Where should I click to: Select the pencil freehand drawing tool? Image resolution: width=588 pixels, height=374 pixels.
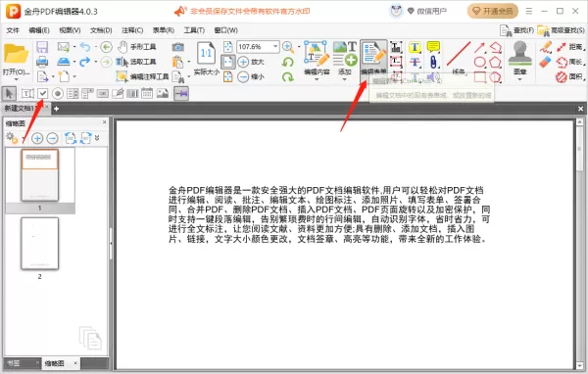point(546,47)
